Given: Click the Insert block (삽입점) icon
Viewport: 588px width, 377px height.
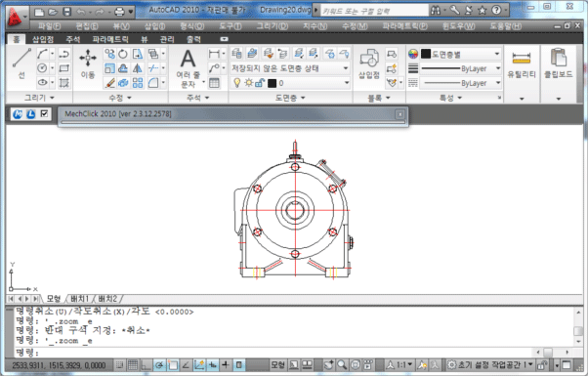Looking at the screenshot, I should pos(369,63).
